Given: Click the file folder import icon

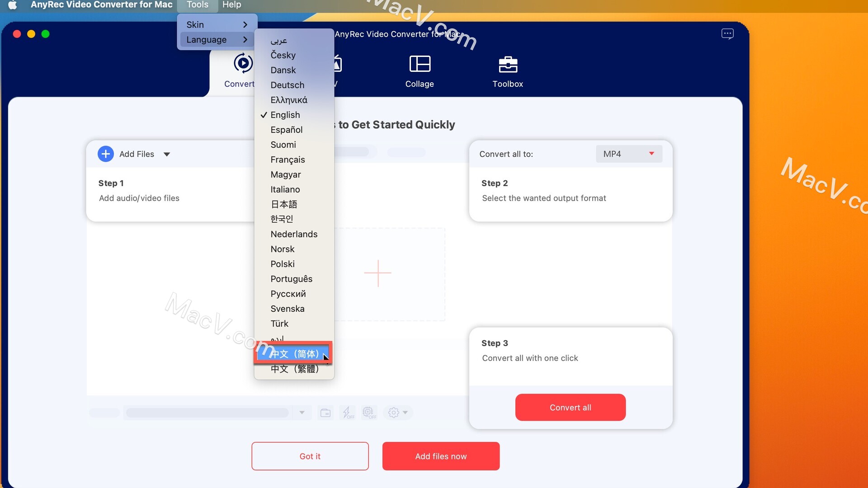Looking at the screenshot, I should click(325, 413).
